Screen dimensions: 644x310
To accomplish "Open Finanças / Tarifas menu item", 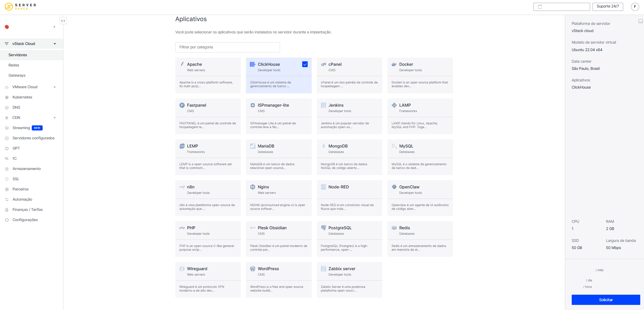I will tap(28, 210).
